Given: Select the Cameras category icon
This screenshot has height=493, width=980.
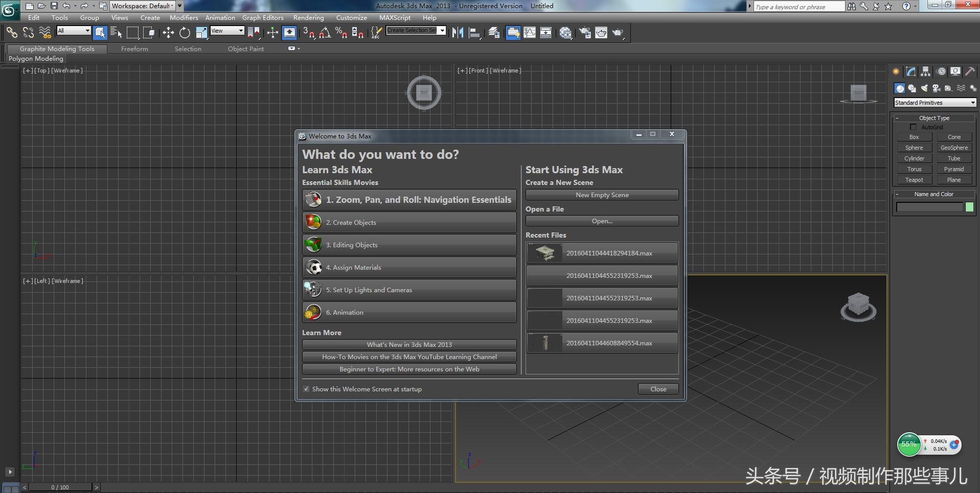Looking at the screenshot, I should [937, 88].
